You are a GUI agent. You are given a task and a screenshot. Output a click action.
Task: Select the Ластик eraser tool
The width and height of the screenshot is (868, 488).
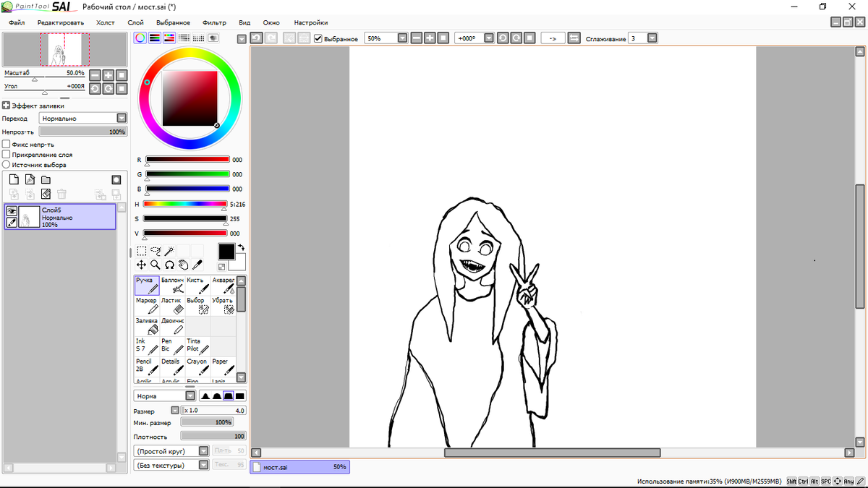(172, 305)
